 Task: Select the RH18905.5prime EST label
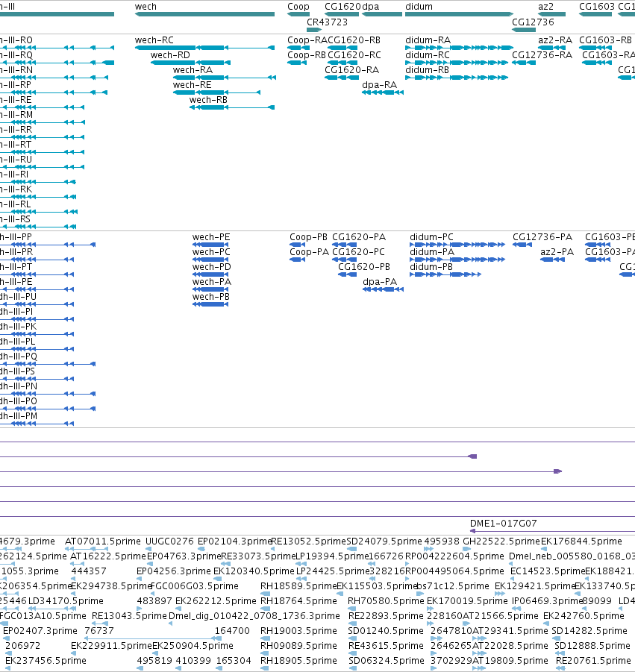(298, 660)
